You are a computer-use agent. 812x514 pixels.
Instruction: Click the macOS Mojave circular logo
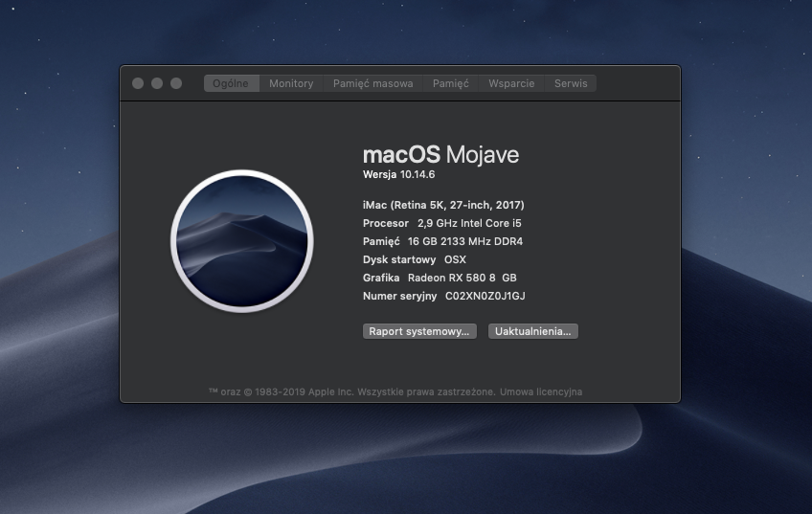tap(242, 240)
